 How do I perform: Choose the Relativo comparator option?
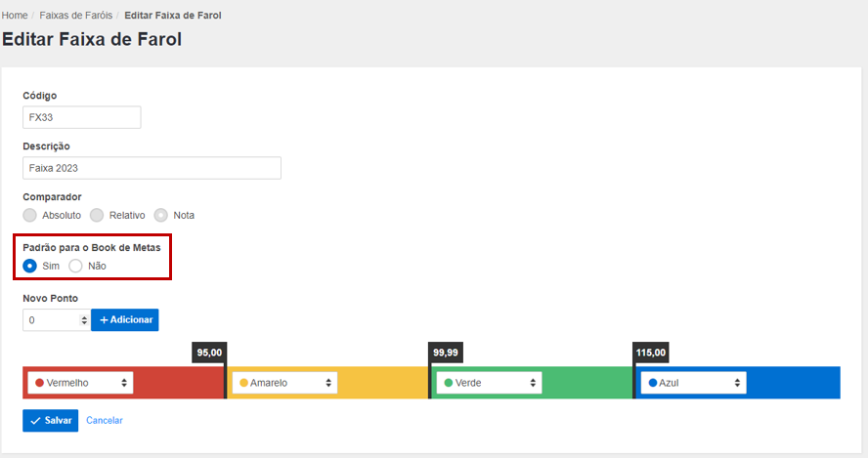pos(97,215)
